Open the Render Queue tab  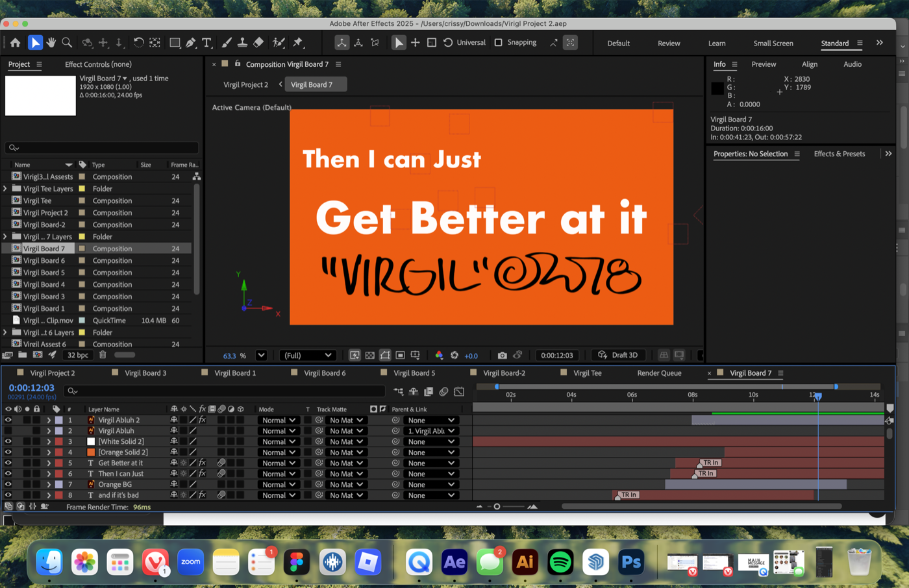click(x=659, y=373)
